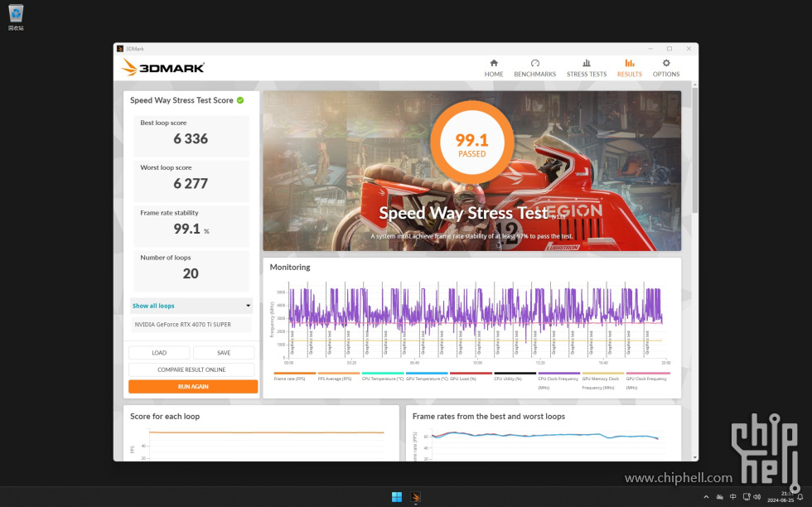Go to the Home tab
This screenshot has height=507, width=812.
pyautogui.click(x=494, y=68)
